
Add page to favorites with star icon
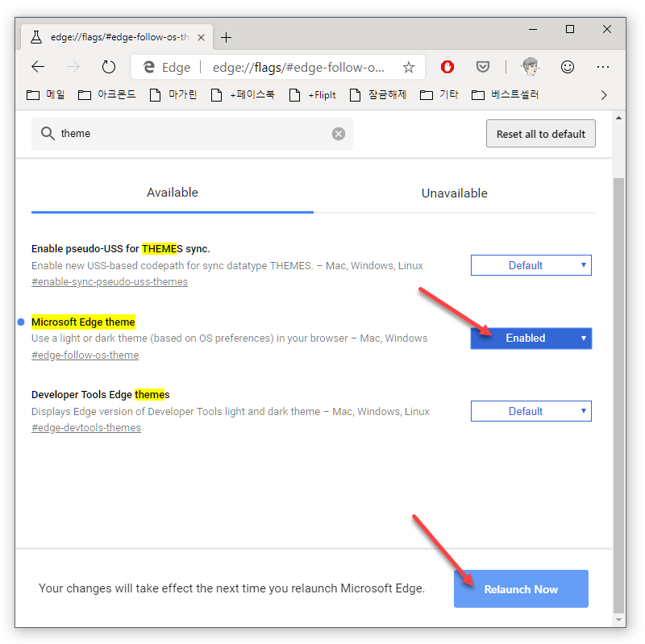(408, 67)
